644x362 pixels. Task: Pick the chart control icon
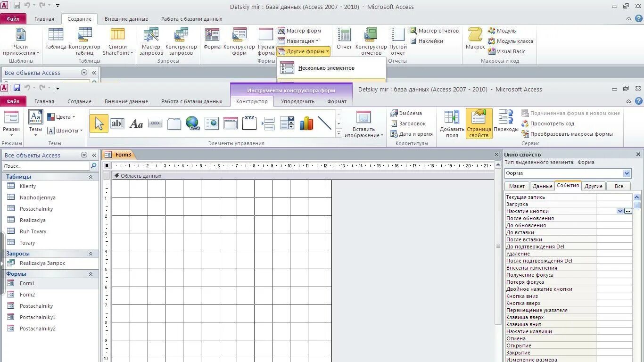[x=306, y=123]
